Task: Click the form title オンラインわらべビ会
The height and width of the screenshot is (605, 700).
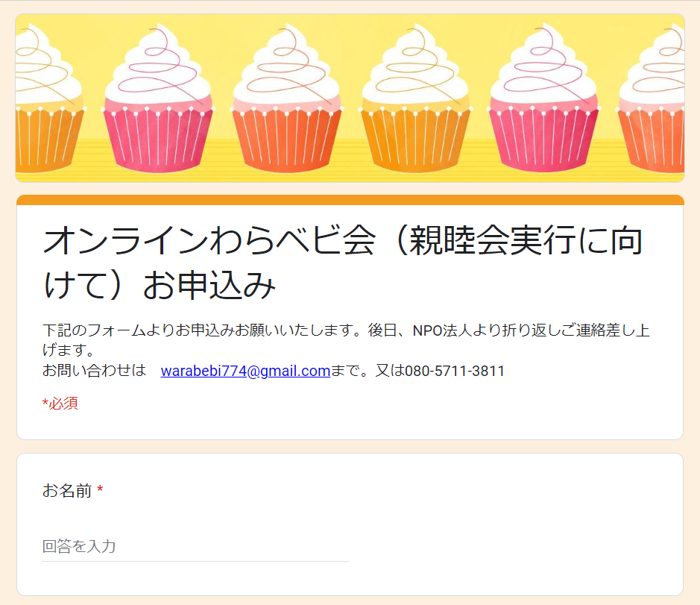Action: pos(209,240)
